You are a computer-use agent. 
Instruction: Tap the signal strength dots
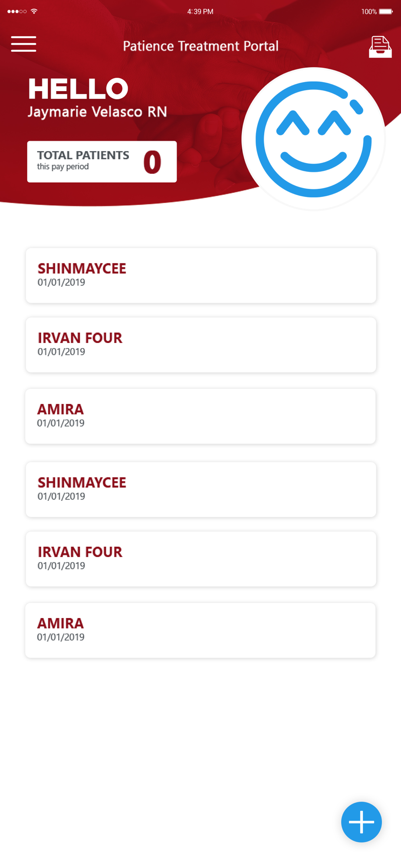(x=17, y=11)
